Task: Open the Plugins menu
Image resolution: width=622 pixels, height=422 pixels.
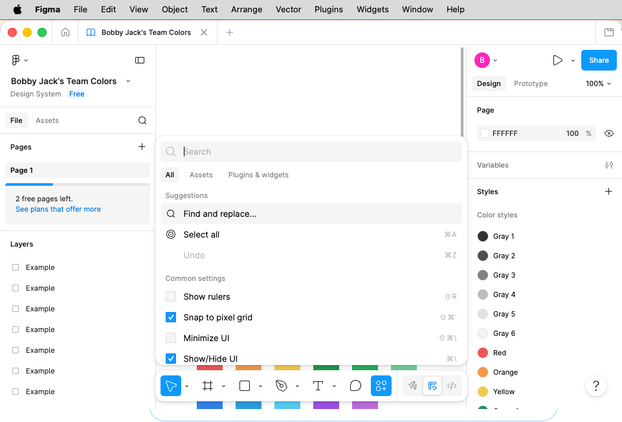Action: coord(328,9)
